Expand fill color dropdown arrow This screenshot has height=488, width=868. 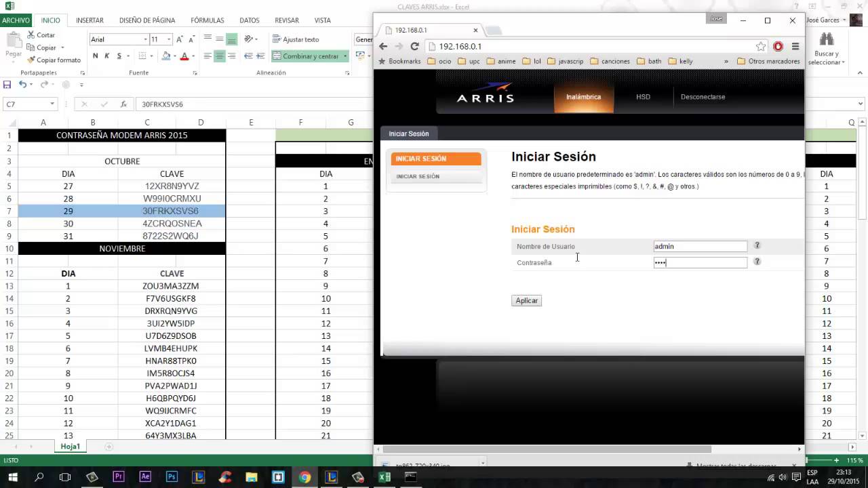(175, 56)
